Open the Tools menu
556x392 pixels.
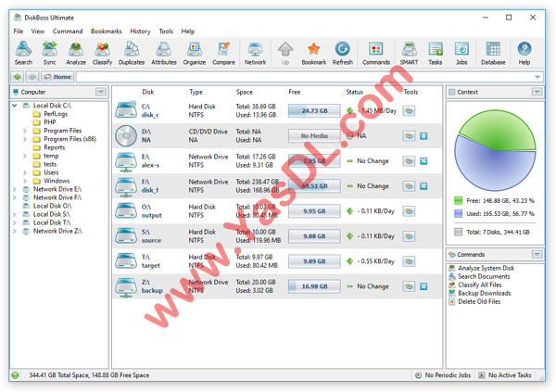click(x=166, y=32)
